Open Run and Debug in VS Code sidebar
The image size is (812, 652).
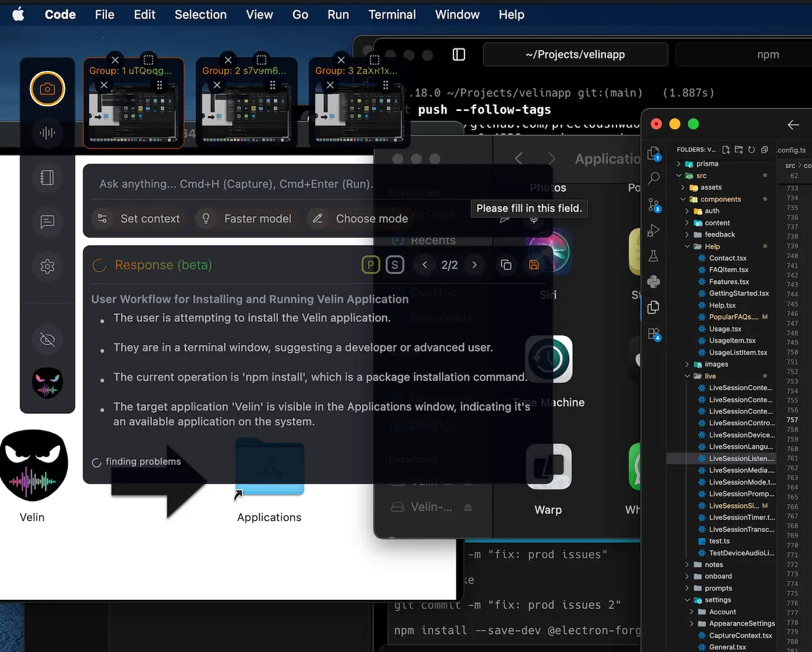[654, 231]
